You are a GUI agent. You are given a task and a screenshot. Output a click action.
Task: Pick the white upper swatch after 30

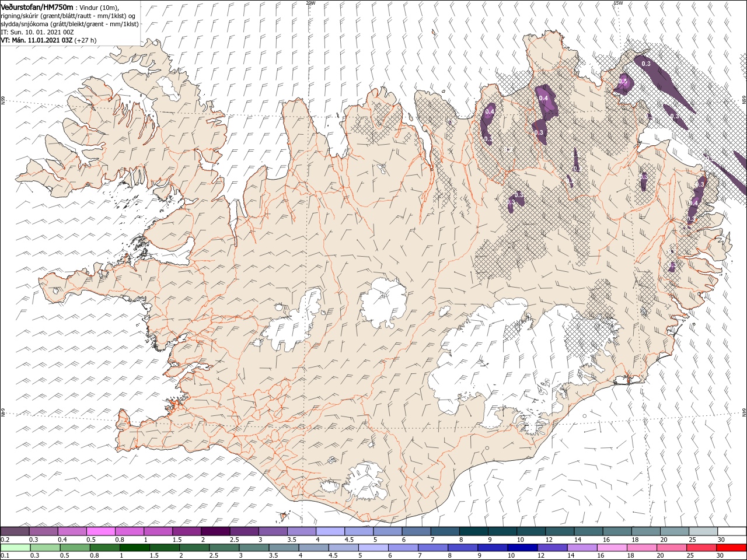[732, 531]
